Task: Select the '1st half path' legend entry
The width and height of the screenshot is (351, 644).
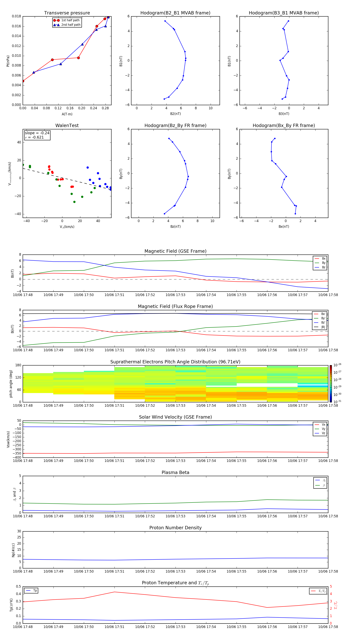Action: [x=67, y=20]
